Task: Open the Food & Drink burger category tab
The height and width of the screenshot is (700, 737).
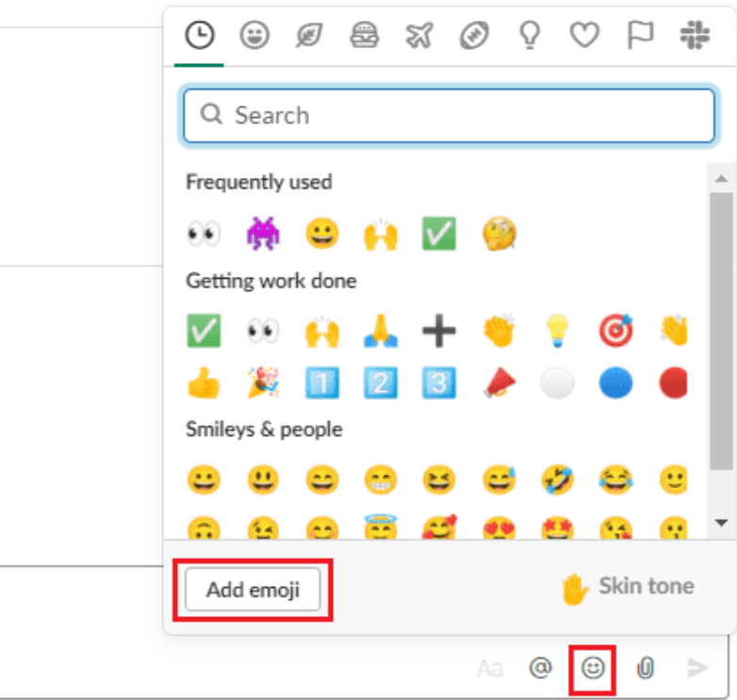Action: pyautogui.click(x=365, y=35)
